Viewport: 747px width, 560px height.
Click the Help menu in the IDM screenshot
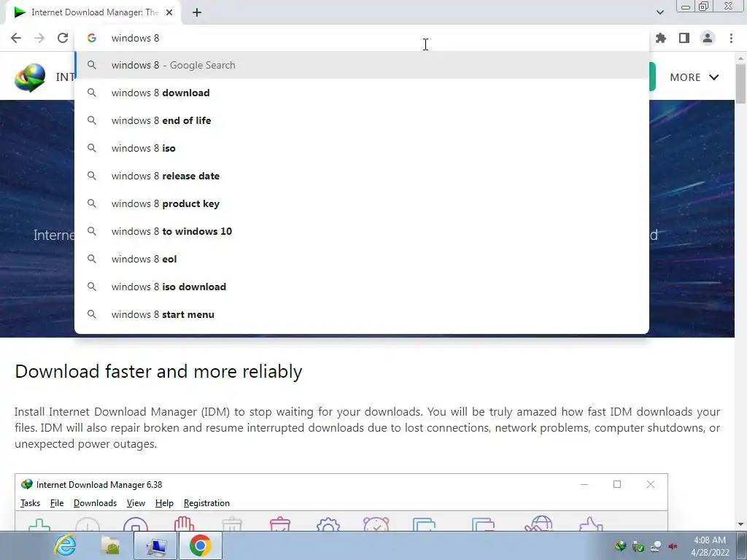tap(164, 503)
